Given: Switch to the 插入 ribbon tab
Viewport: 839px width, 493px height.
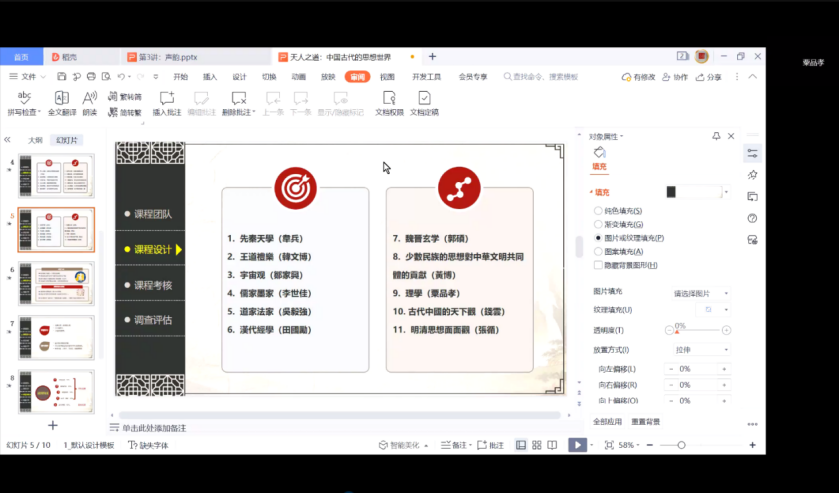Looking at the screenshot, I should 210,76.
